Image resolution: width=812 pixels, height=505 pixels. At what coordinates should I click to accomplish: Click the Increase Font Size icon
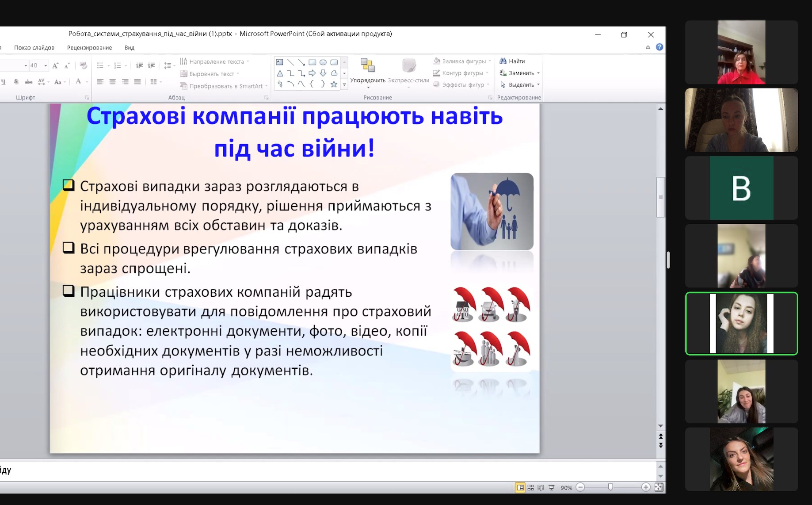[x=55, y=66]
